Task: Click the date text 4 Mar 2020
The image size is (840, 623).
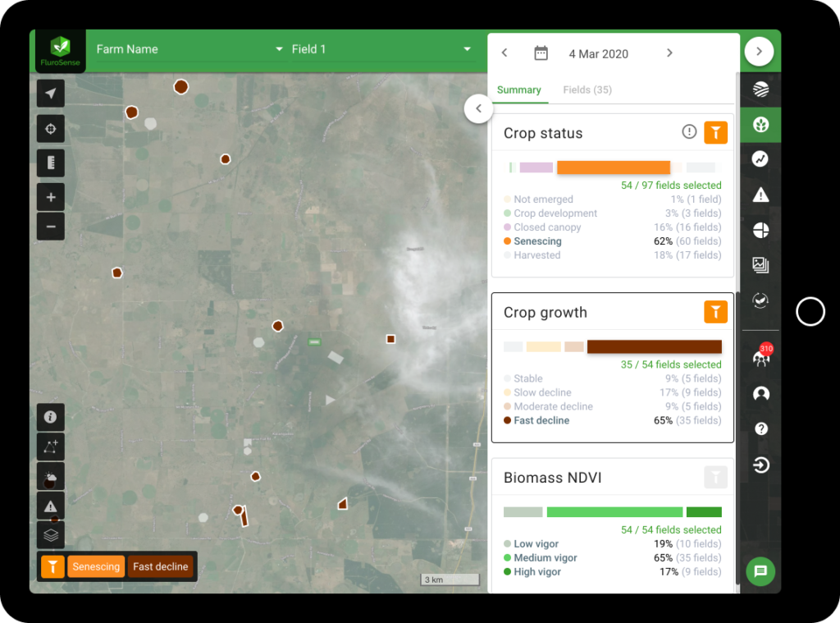Action: [598, 54]
